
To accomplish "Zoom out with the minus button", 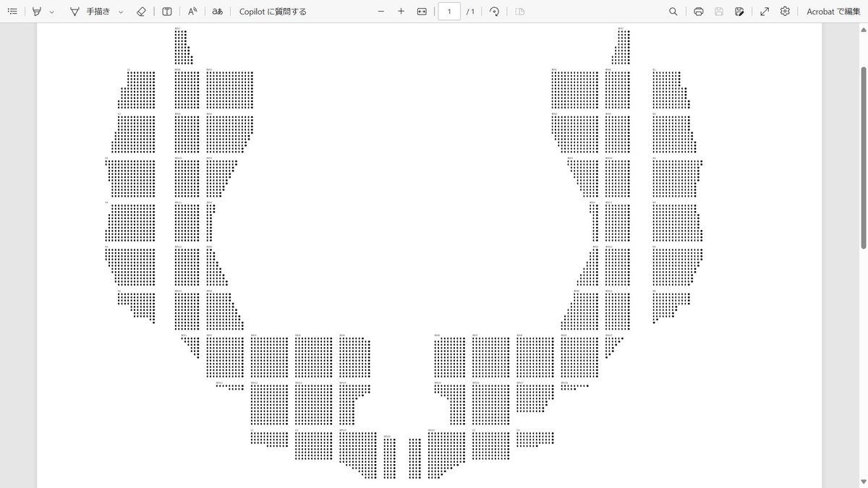I will [x=381, y=12].
